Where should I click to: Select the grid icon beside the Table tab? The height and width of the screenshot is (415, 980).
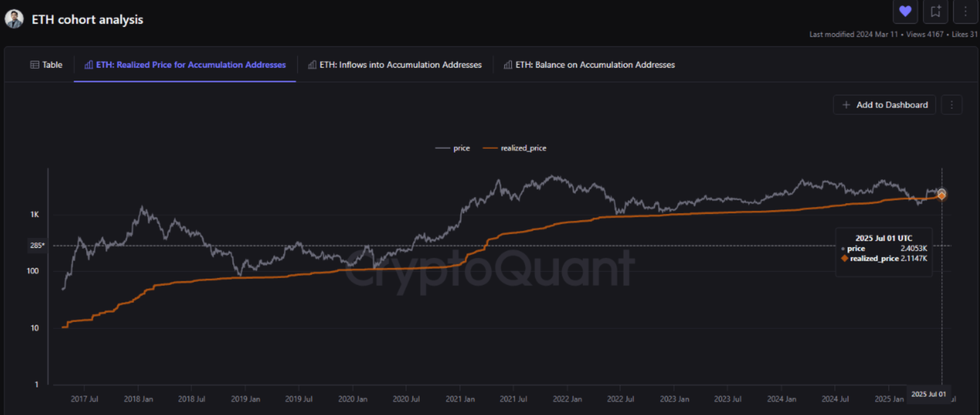34,65
